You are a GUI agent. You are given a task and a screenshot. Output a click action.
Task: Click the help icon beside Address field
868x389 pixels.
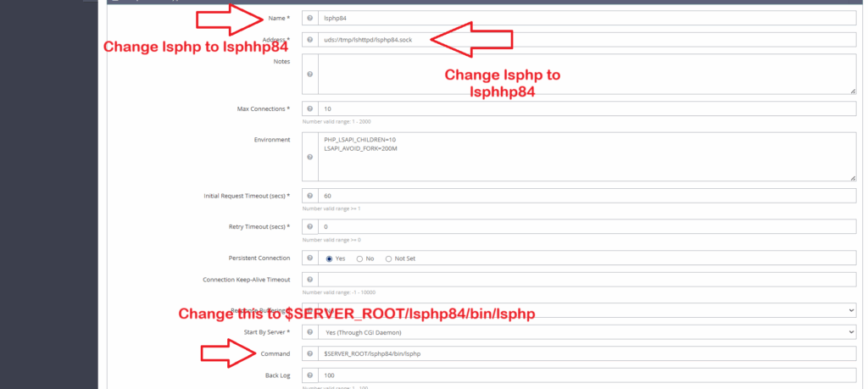[x=309, y=40]
